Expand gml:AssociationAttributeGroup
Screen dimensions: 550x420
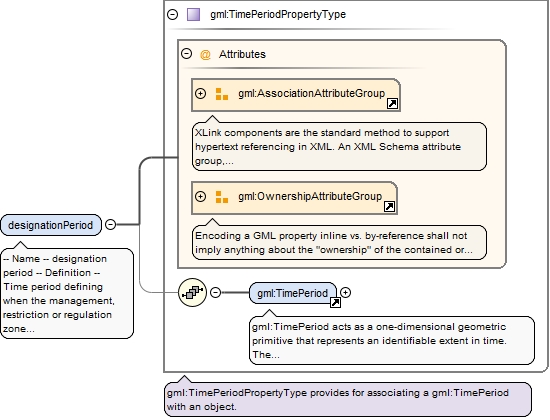coord(200,94)
